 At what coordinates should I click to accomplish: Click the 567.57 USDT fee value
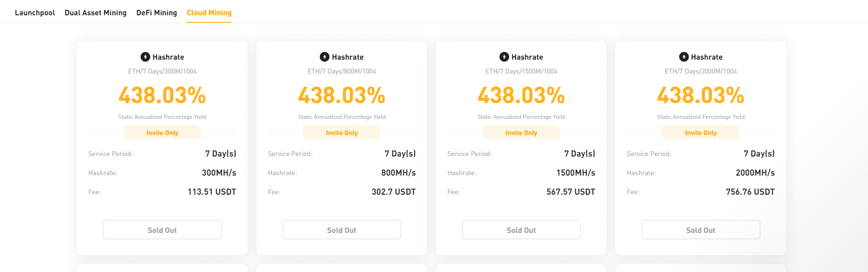571,192
